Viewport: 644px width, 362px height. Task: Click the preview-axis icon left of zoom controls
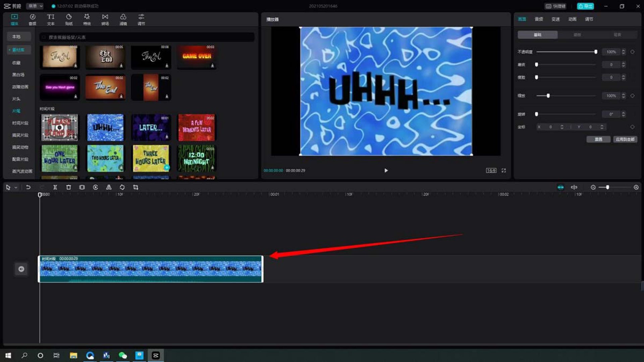coord(574,187)
